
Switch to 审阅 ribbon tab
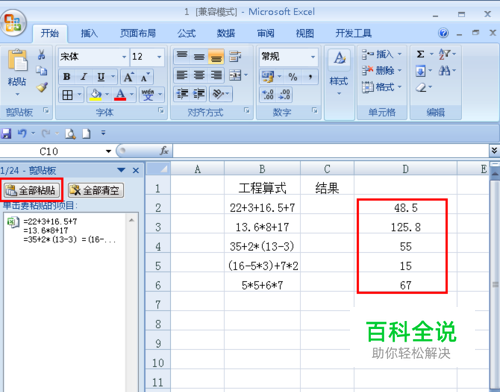coord(266,33)
